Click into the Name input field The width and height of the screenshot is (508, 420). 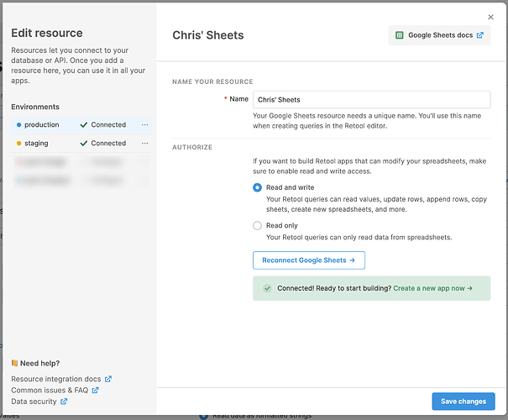pos(372,100)
